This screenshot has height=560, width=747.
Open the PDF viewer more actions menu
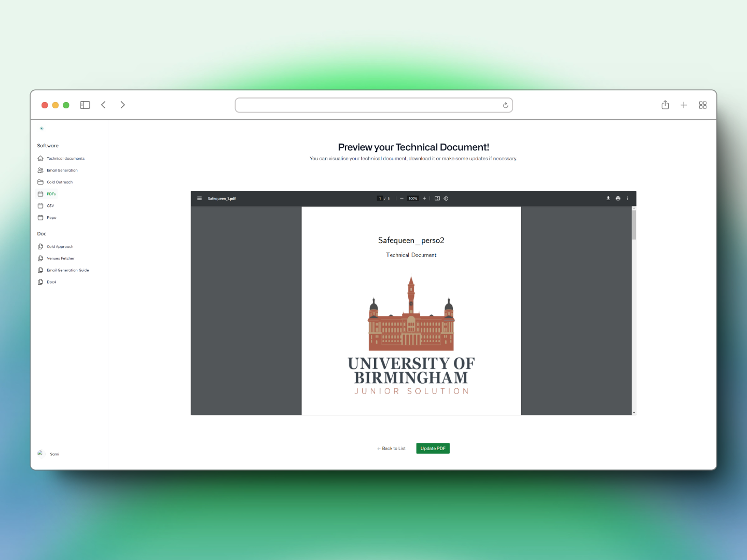click(x=628, y=199)
